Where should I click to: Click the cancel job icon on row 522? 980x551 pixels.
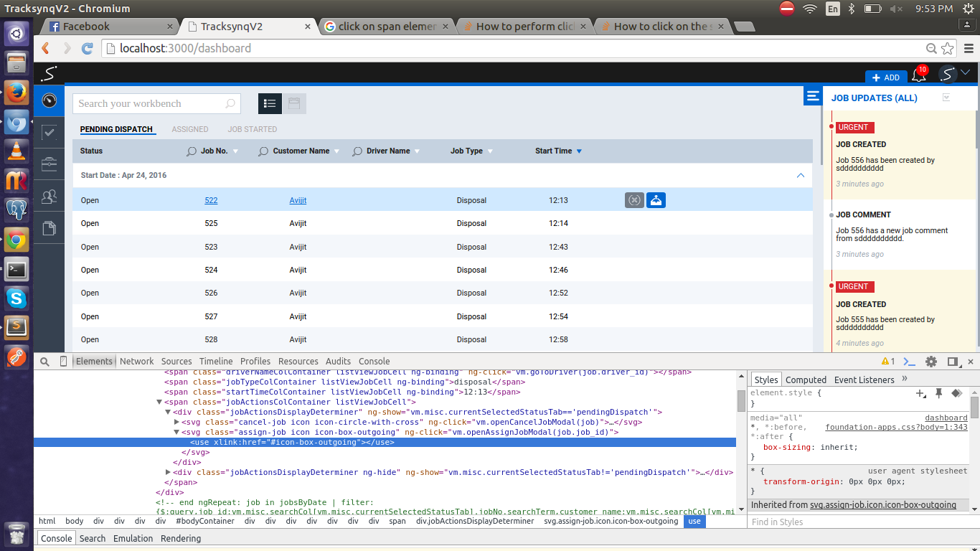(634, 200)
